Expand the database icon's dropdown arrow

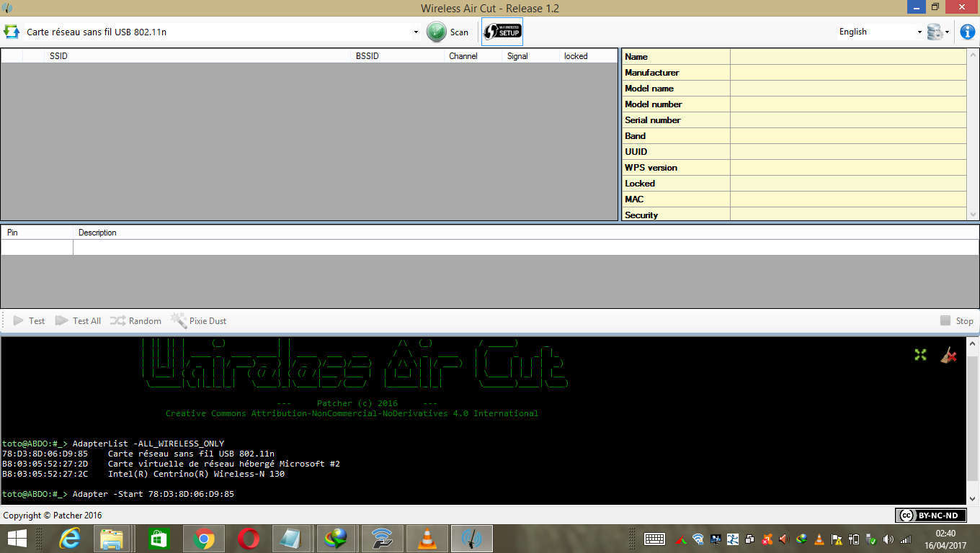click(x=947, y=32)
